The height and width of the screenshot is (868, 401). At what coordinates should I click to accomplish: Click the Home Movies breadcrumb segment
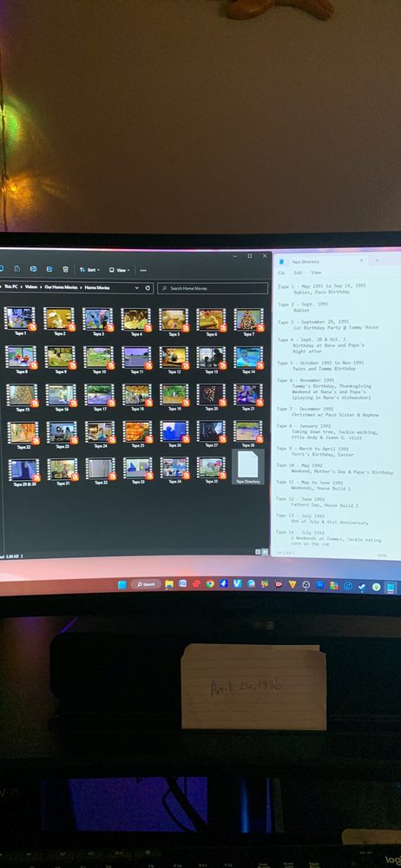coord(97,288)
